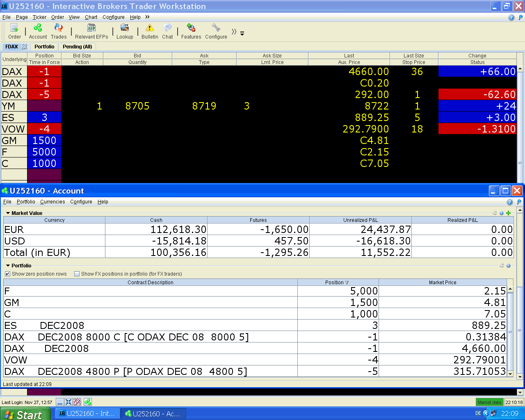Click the Contract Description column header

coord(151,282)
